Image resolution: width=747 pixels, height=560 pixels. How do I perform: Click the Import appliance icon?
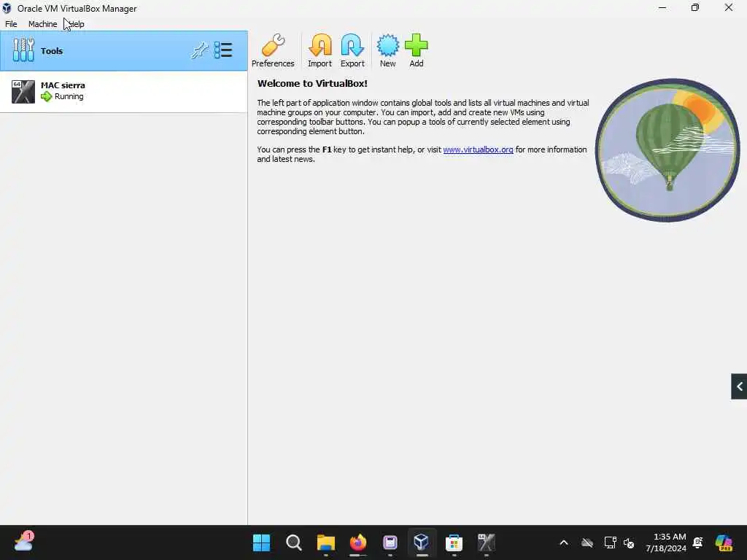point(320,50)
